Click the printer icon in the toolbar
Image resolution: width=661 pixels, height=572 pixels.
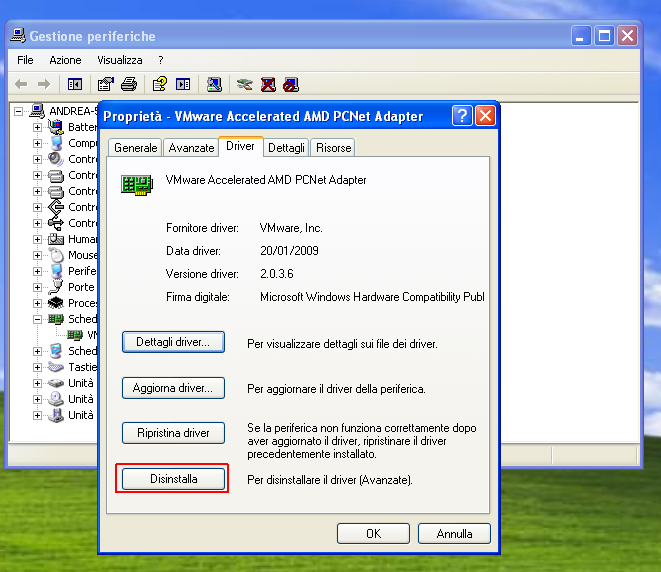[129, 84]
